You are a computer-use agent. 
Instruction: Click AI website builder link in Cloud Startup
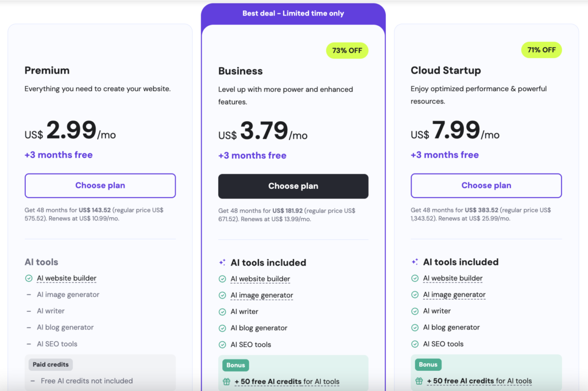(x=452, y=278)
